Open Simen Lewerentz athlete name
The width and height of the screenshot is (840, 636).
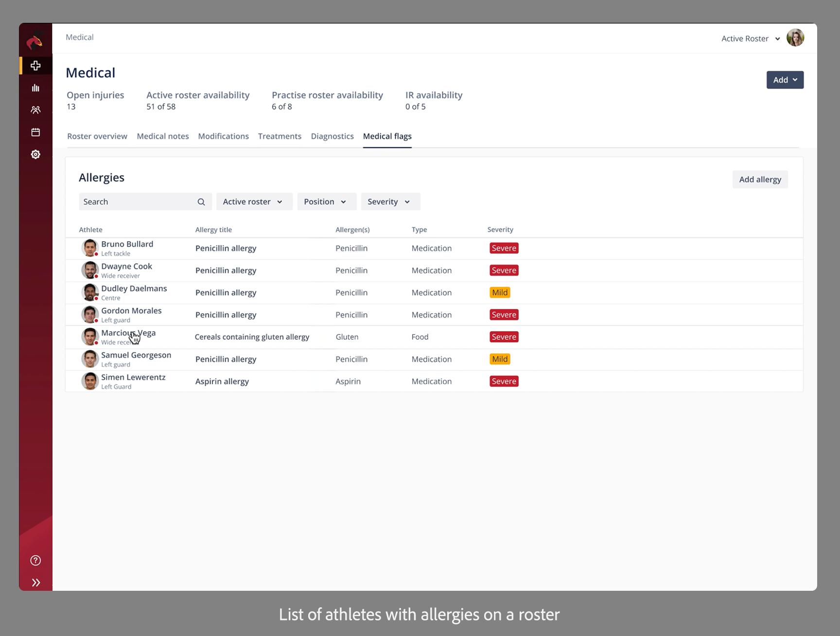click(x=133, y=377)
